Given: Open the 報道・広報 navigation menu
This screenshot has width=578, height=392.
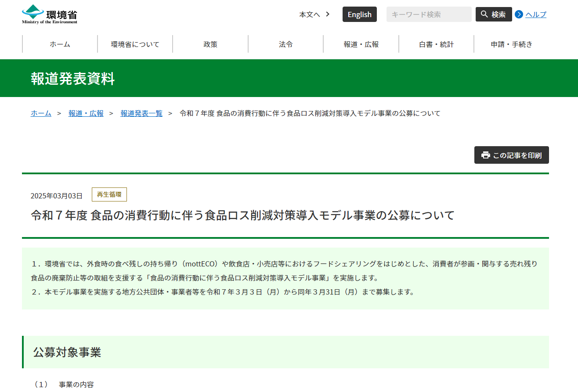Looking at the screenshot, I should point(361,44).
